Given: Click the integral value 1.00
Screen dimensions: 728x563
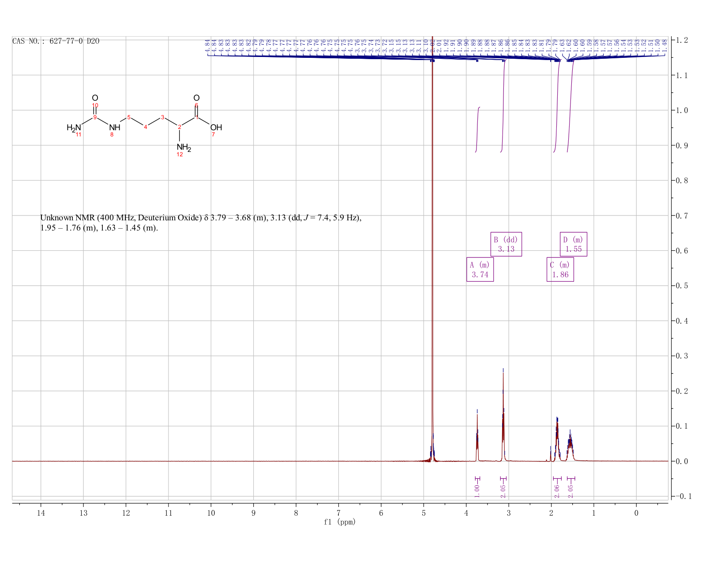Looking at the screenshot, I should [x=477, y=491].
